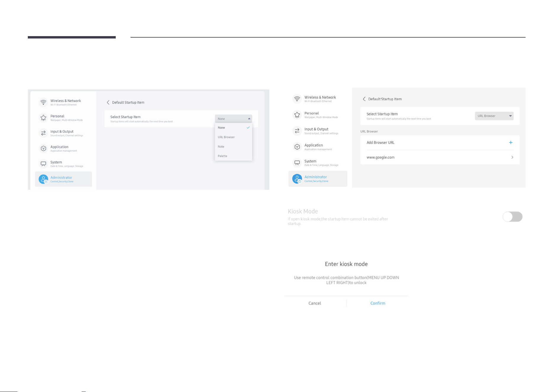Go back from Default Startup Item, right screenshot
This screenshot has height=392, width=554.
point(364,99)
